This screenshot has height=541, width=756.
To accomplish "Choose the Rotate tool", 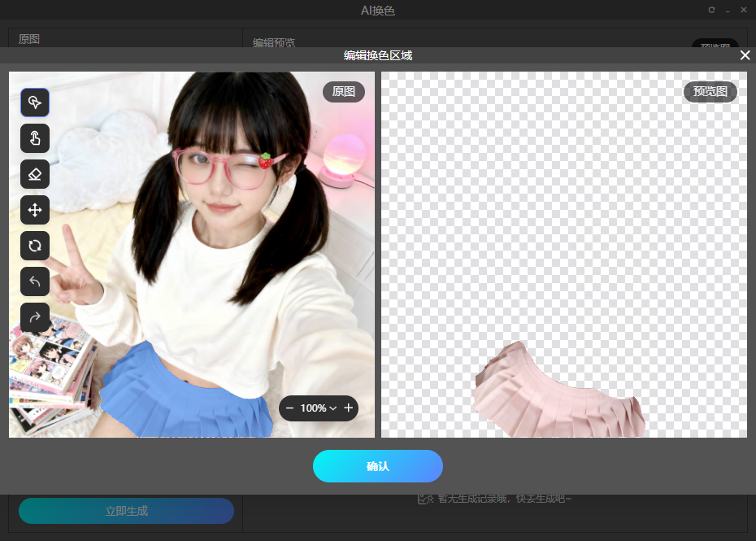I will 34,246.
